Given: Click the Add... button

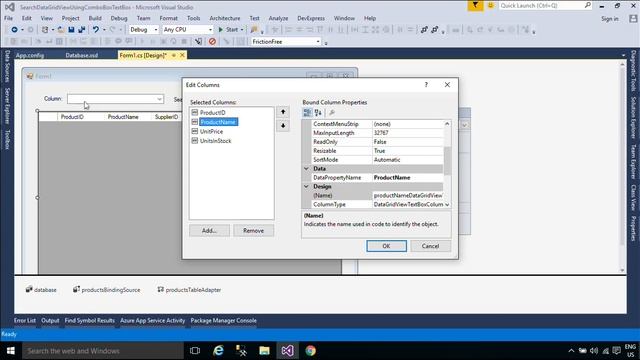Looking at the screenshot, I should pos(209,231).
